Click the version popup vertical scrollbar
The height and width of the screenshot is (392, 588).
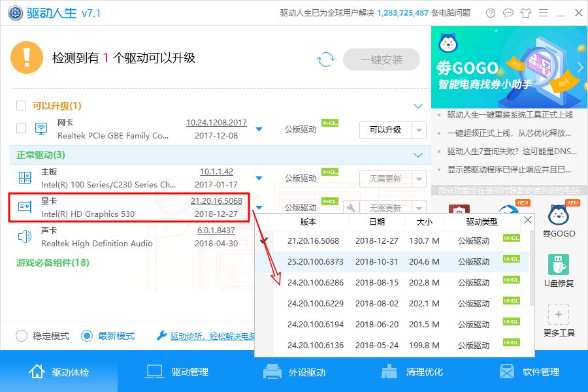(531, 269)
